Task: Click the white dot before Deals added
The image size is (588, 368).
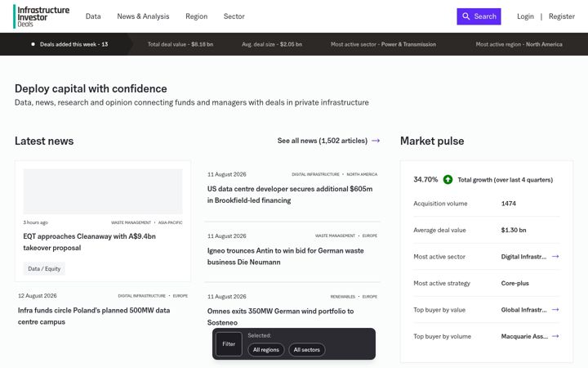Action: click(33, 44)
